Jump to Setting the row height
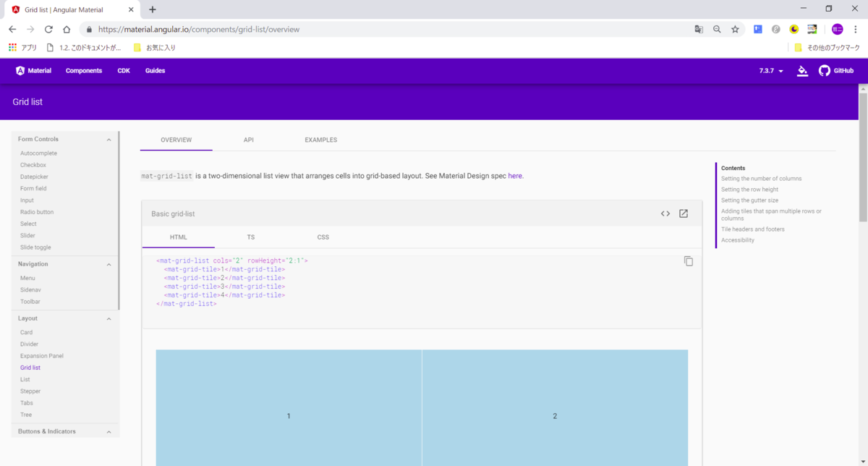Viewport: 868px width, 466px height. click(749, 190)
